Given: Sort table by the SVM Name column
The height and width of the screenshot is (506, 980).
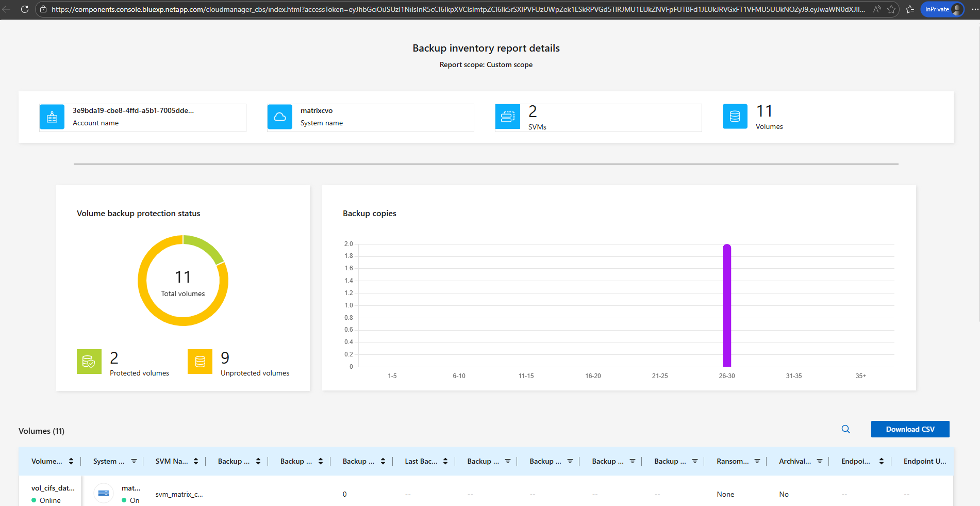Looking at the screenshot, I should pyautogui.click(x=196, y=461).
